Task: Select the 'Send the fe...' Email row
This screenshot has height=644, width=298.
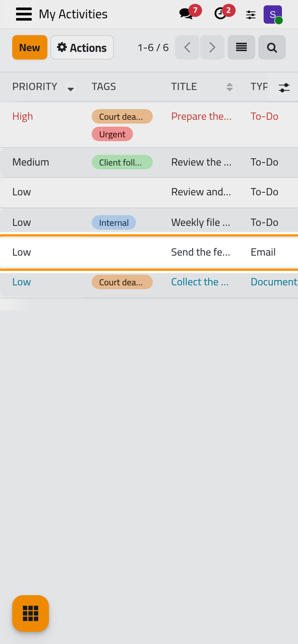Action: click(x=149, y=252)
